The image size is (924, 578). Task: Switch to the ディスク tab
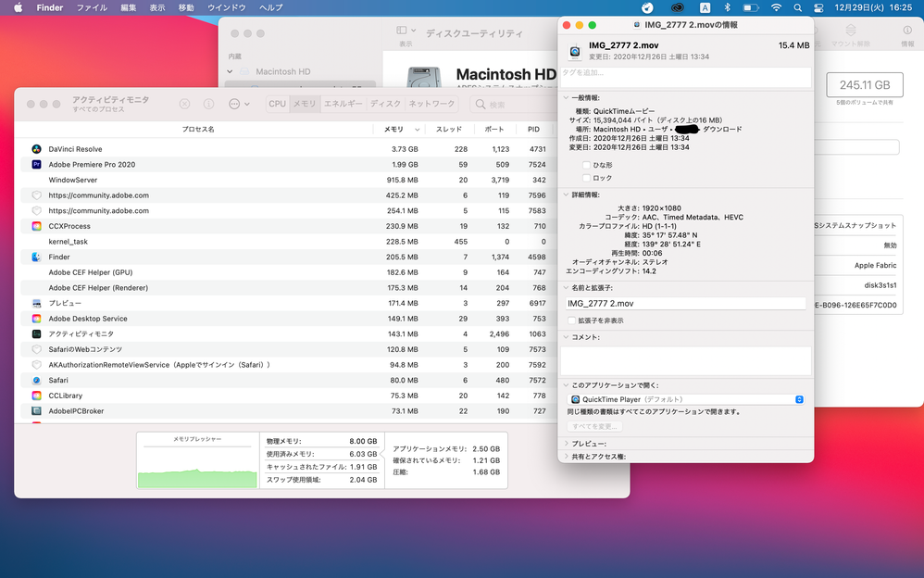coord(385,104)
